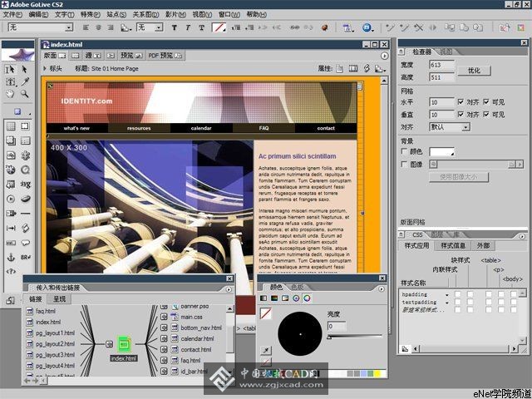
Task: Toggle horizontal 可见 visible checkbox
Action: pyautogui.click(x=486, y=101)
